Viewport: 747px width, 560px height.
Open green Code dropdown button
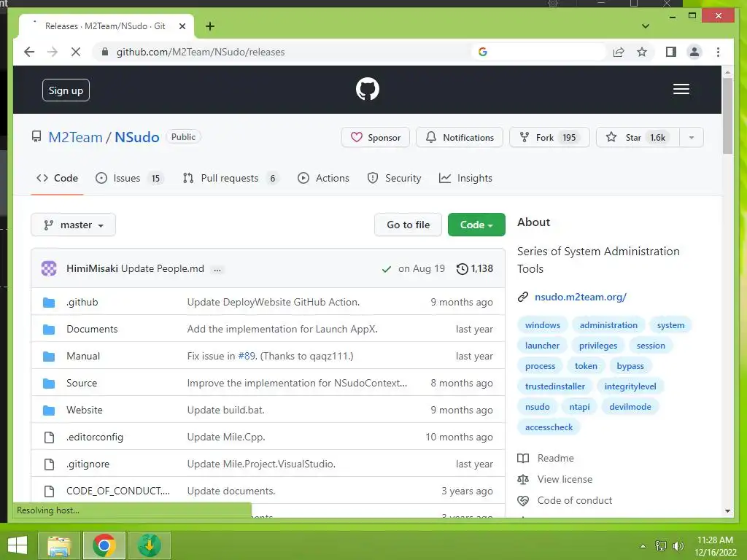click(476, 225)
